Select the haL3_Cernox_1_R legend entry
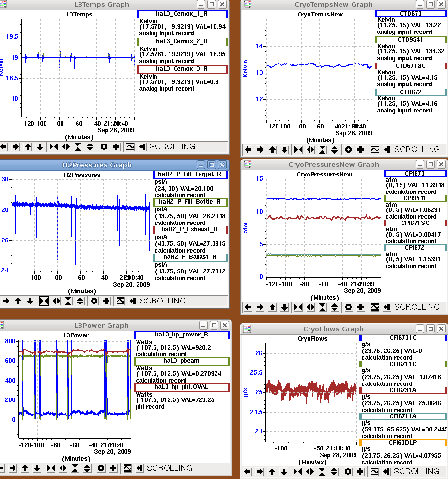Image resolution: width=448 pixels, height=479 pixels. click(183, 14)
